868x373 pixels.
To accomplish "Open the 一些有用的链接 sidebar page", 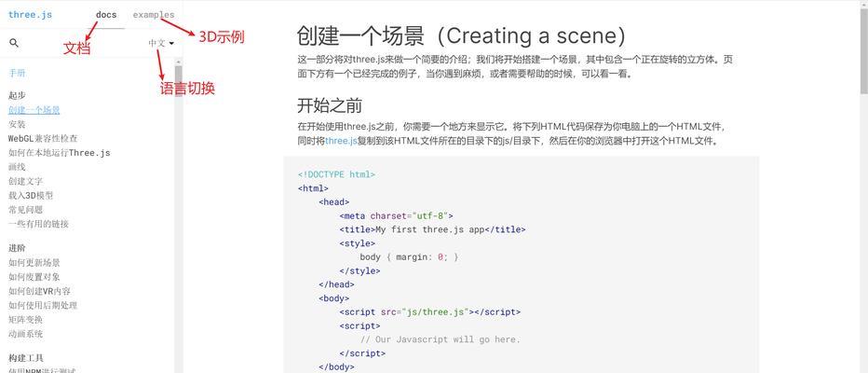I will tap(39, 224).
